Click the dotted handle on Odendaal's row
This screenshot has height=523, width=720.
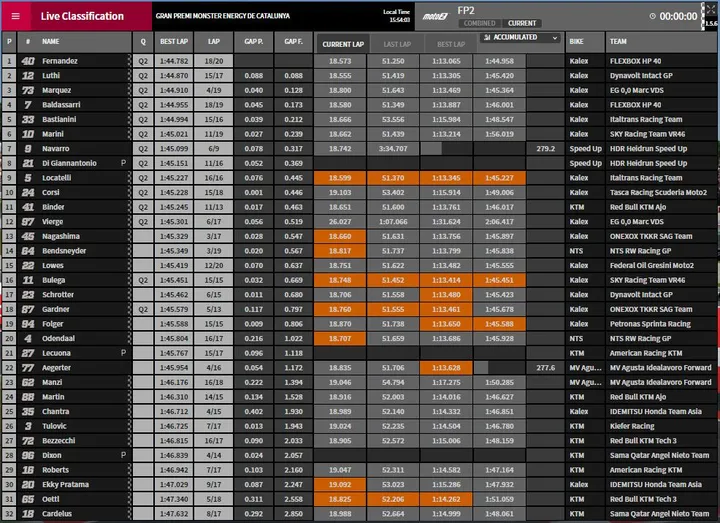(129, 338)
